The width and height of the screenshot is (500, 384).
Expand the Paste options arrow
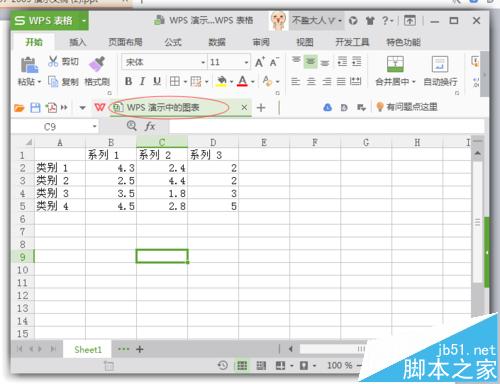[x=39, y=82]
